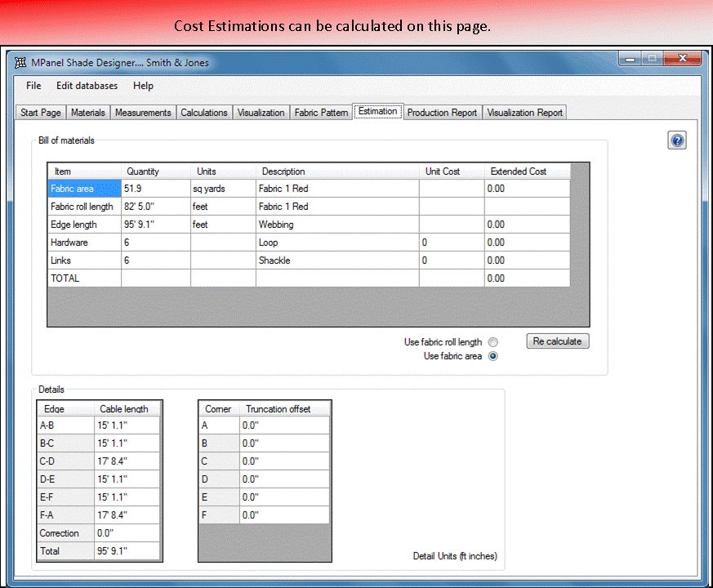Minimize the MPanel Shade Designer window

(x=630, y=59)
